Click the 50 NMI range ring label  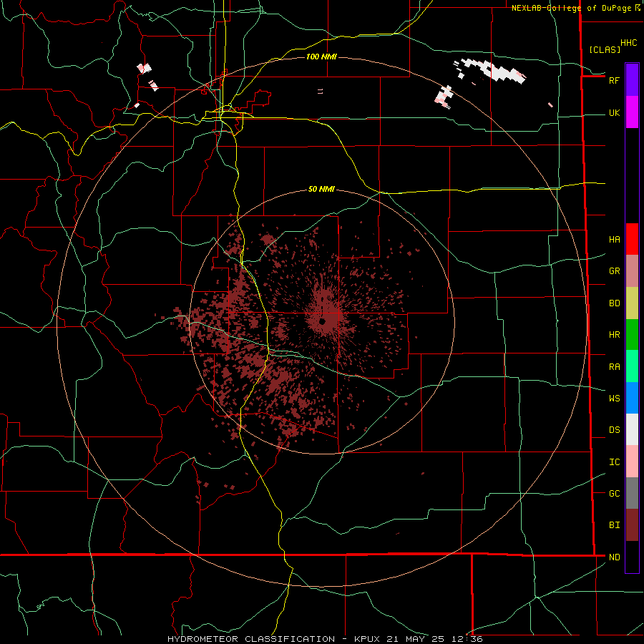pos(321,189)
